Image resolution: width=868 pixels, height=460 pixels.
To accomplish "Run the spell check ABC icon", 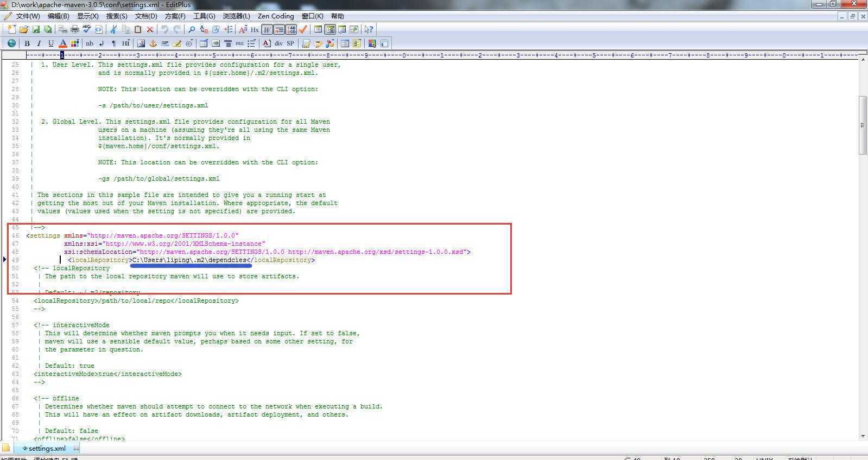I will [x=87, y=29].
